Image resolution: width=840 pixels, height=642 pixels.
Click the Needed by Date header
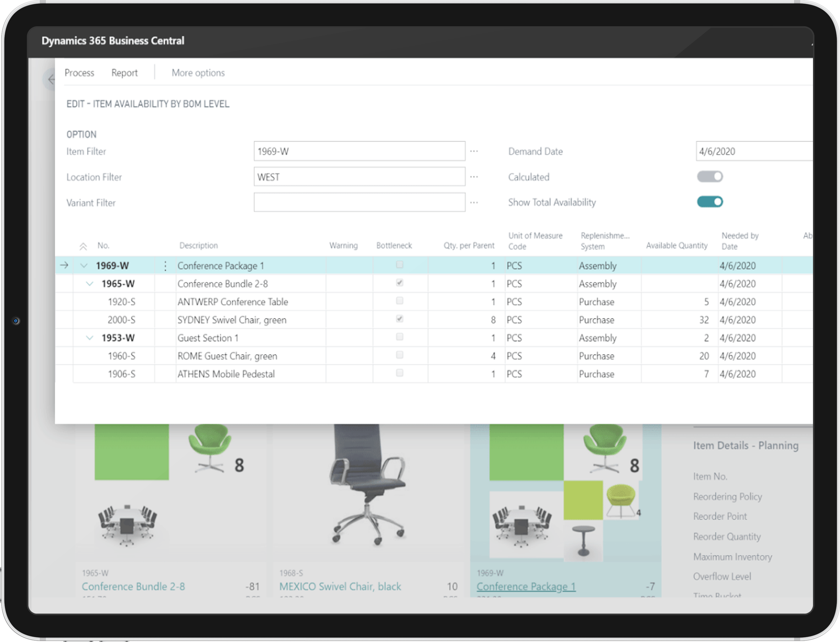point(740,241)
